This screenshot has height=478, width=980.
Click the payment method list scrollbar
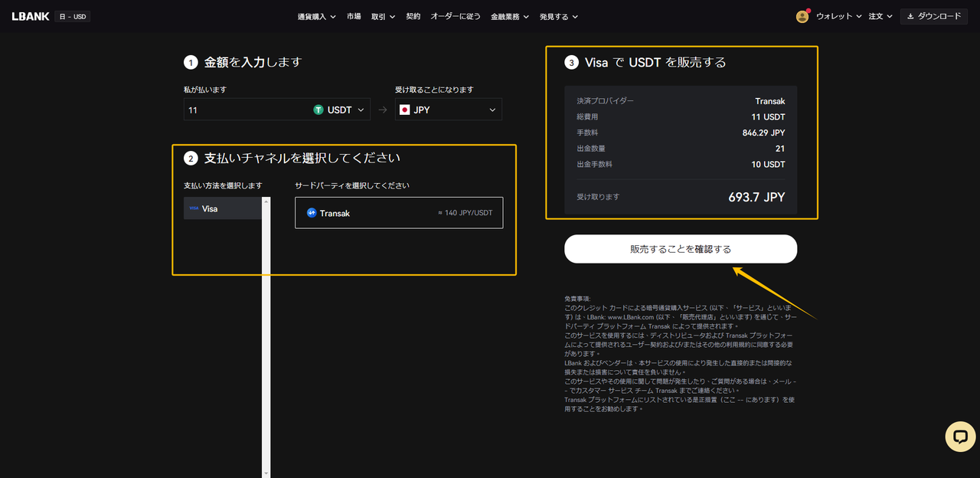click(266, 337)
